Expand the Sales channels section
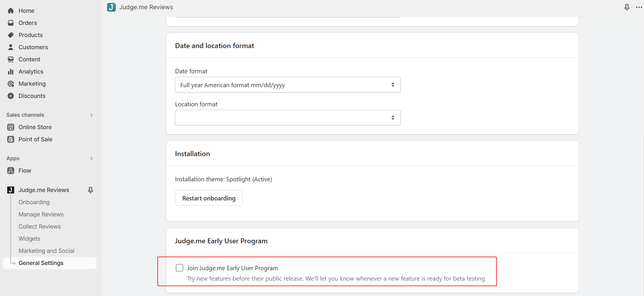Screen dimensions: 644x296 coord(91,115)
